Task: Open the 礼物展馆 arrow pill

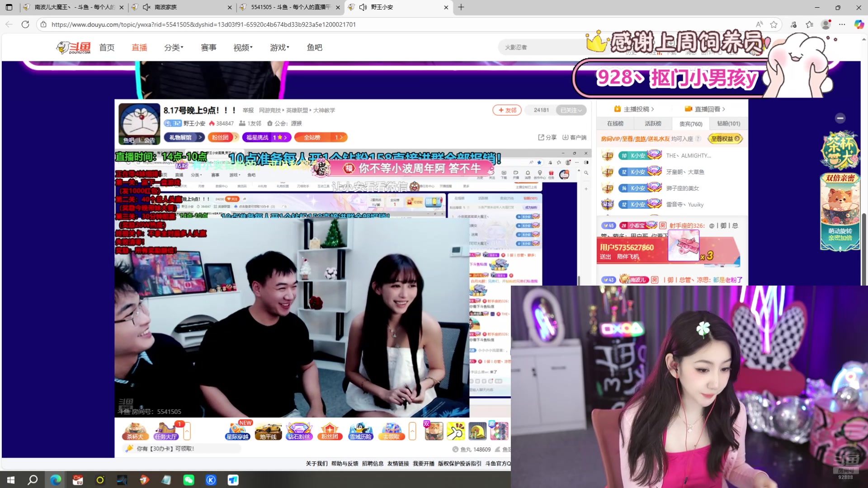Action: coord(184,137)
